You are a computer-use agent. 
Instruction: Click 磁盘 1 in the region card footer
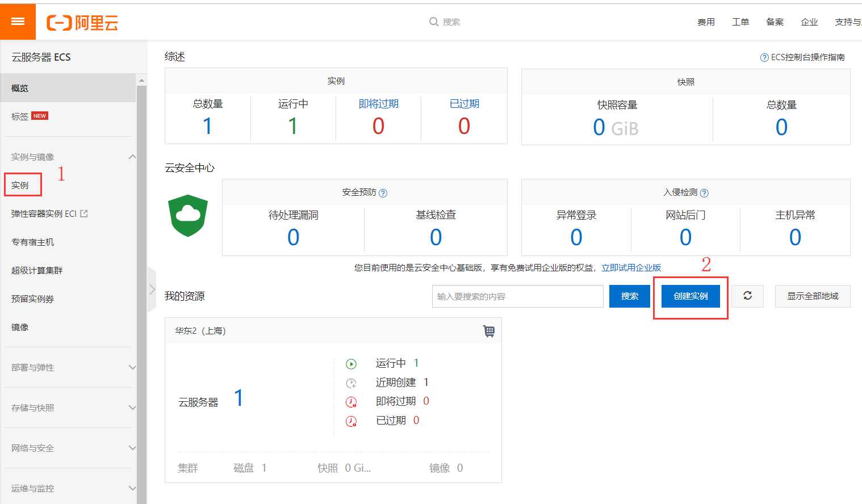coord(250,468)
